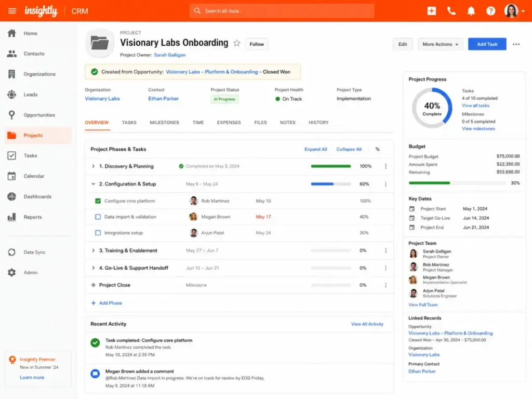Select the Overview tab
Viewport: 532px width, 399px height.
tap(97, 123)
